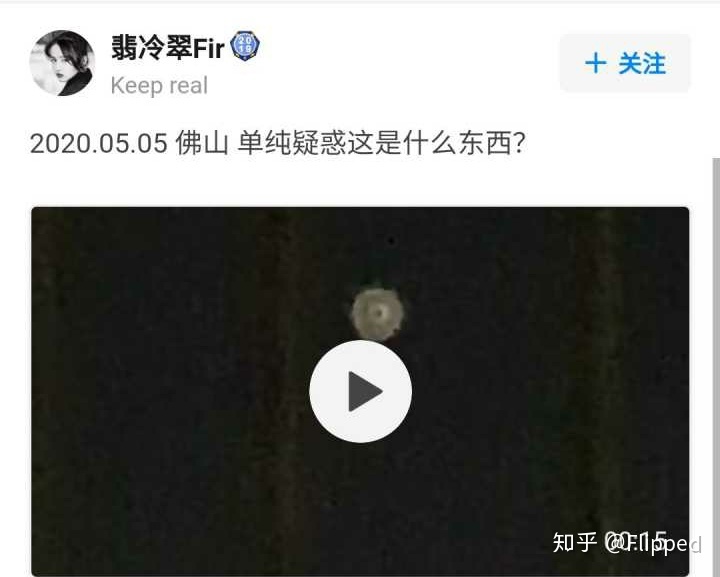Tap the plus icon beside 关注

[596, 63]
